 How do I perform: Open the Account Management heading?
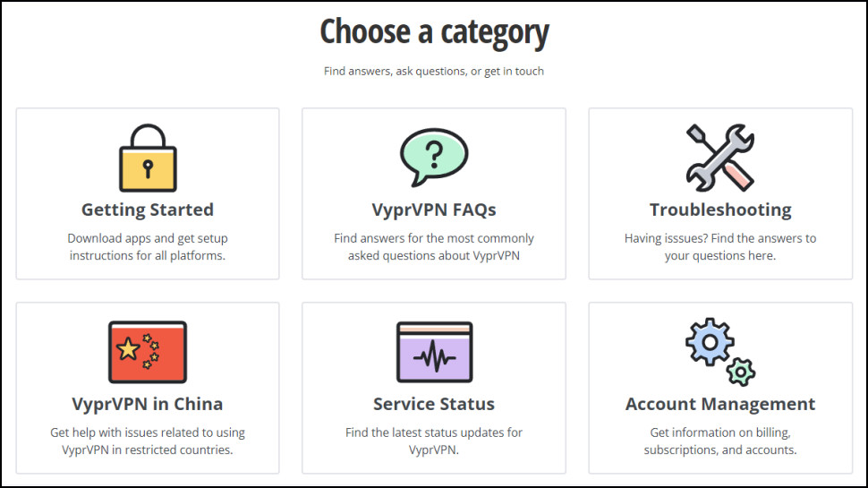720,404
